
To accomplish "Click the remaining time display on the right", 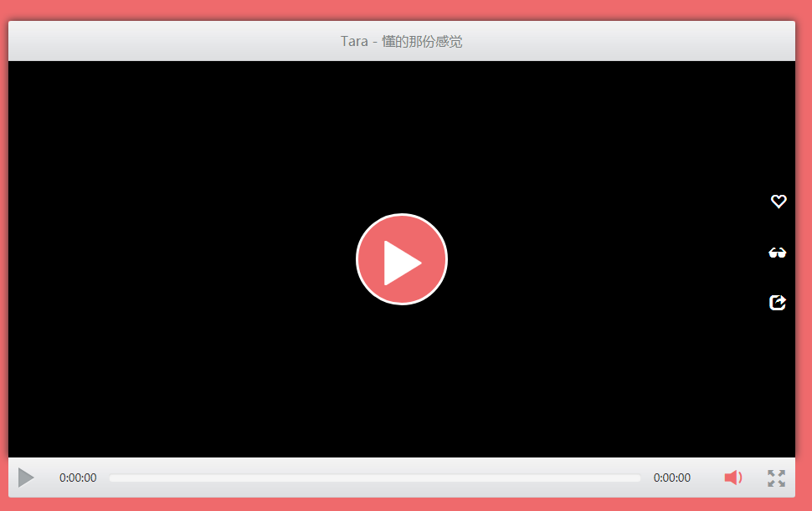I will coord(671,478).
